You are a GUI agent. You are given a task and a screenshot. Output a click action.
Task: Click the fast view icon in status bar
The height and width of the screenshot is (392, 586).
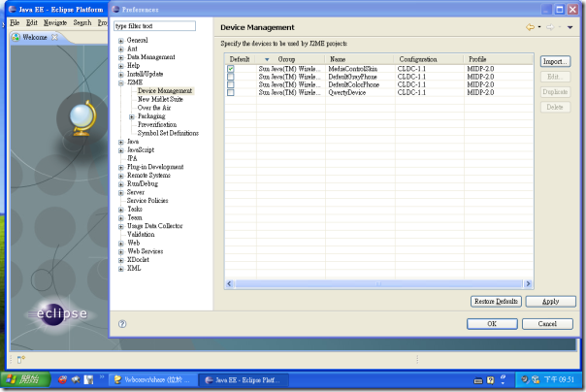(21, 359)
